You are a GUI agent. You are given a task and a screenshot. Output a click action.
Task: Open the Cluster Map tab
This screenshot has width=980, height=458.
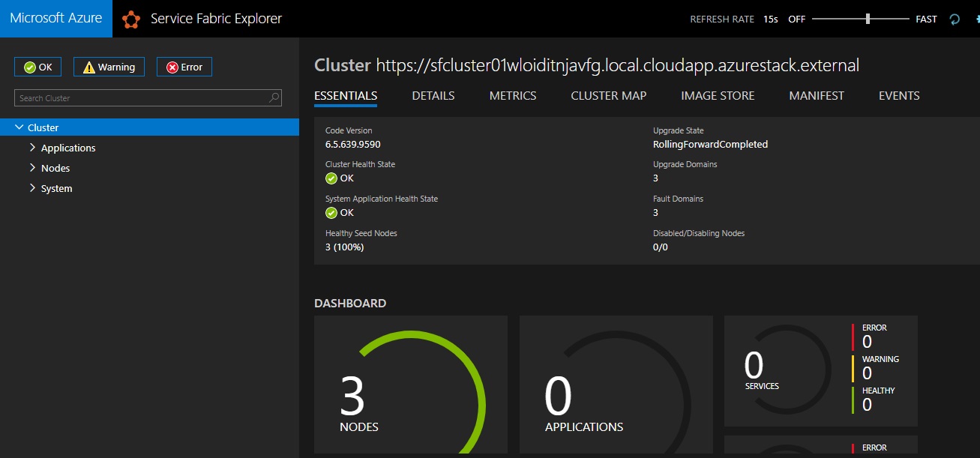point(608,95)
